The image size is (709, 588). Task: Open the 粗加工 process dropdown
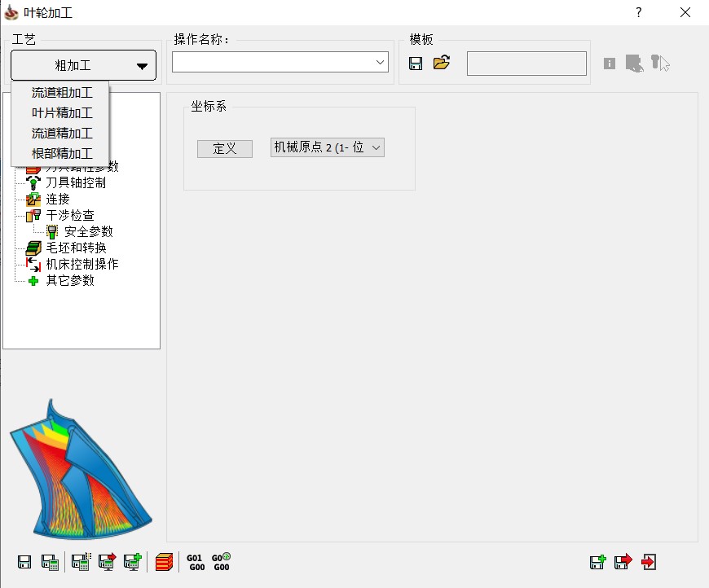coord(84,66)
